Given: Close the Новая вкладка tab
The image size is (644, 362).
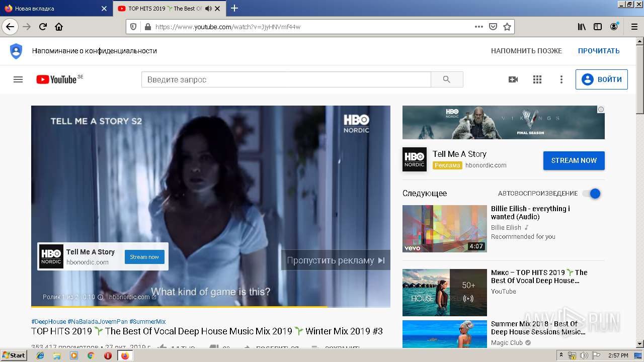Looking at the screenshot, I should 104,9.
